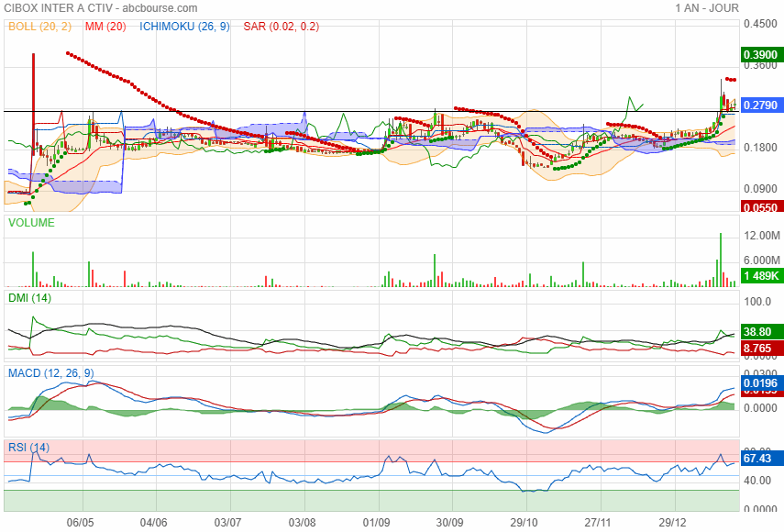This screenshot has width=784, height=532.
Task: Click the 03/08 date on the time axis
Action: [x=302, y=523]
